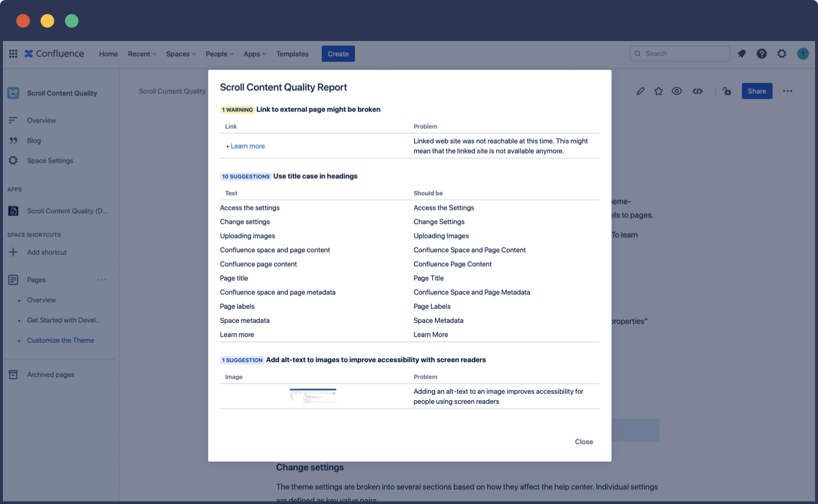Expand the Spaces dropdown menu
Image resolution: width=818 pixels, height=504 pixels.
pos(181,54)
